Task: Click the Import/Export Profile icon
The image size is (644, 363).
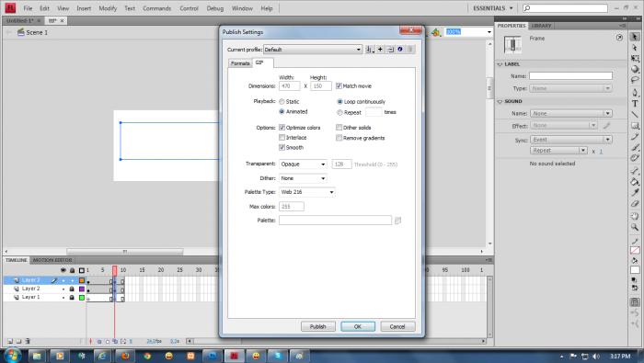Action: tap(370, 50)
